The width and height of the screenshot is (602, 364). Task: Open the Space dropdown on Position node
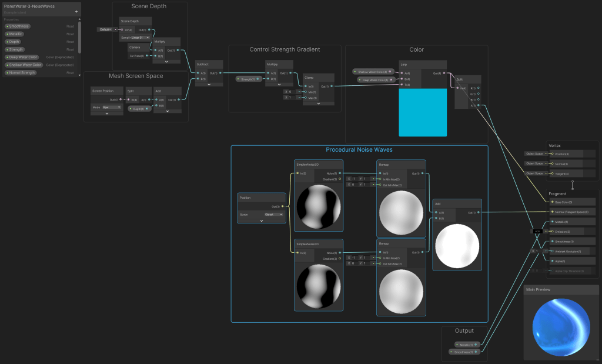273,215
